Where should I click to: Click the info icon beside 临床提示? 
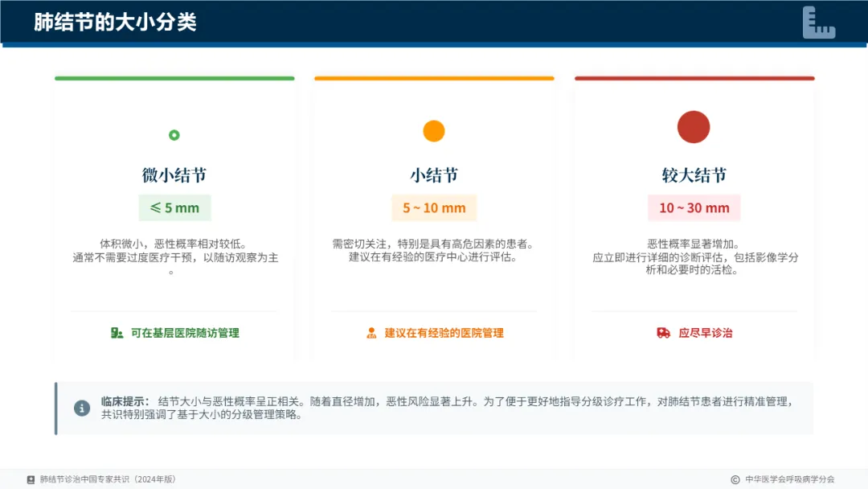(x=82, y=408)
